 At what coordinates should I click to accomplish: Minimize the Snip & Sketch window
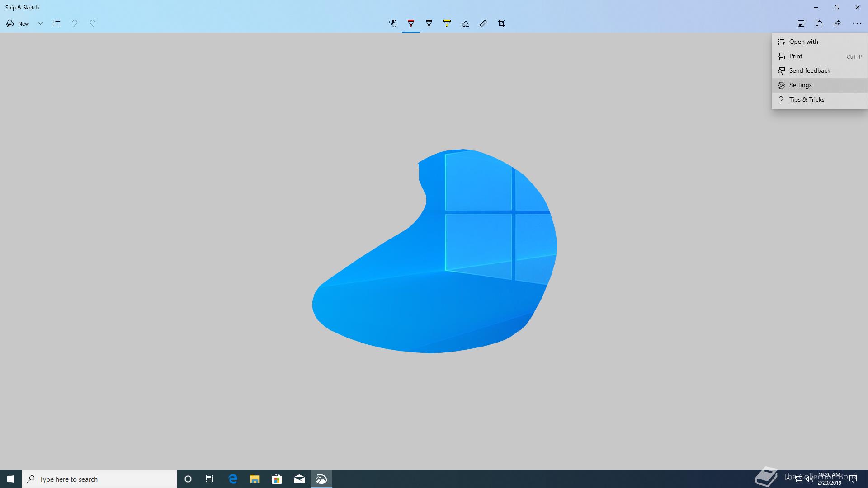click(816, 7)
